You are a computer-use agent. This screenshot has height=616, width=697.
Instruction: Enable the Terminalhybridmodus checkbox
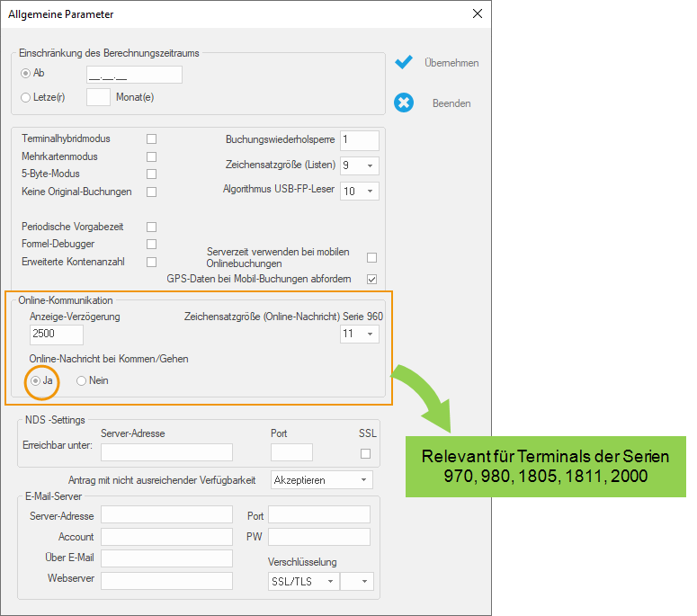point(151,138)
